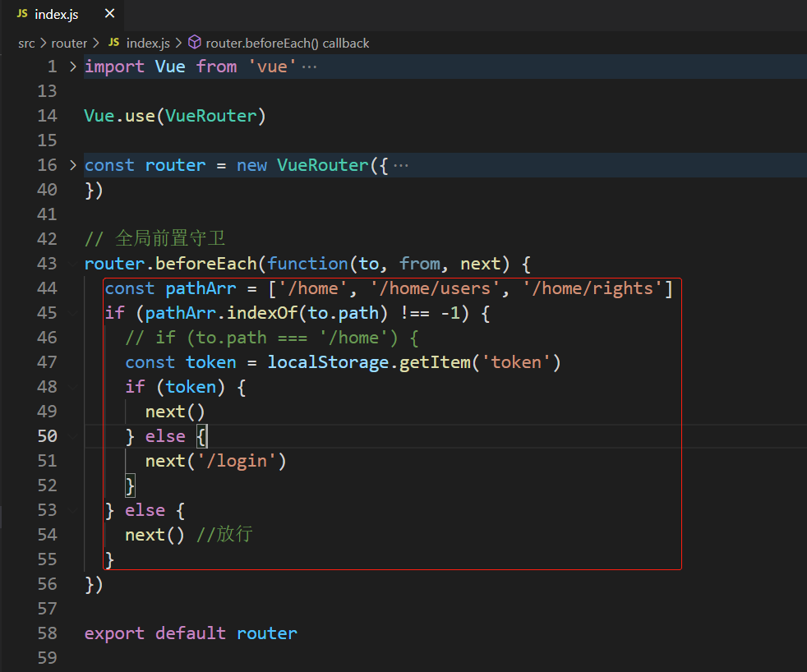
Task: Click the comment '//放行' on line 54
Action: pos(224,535)
